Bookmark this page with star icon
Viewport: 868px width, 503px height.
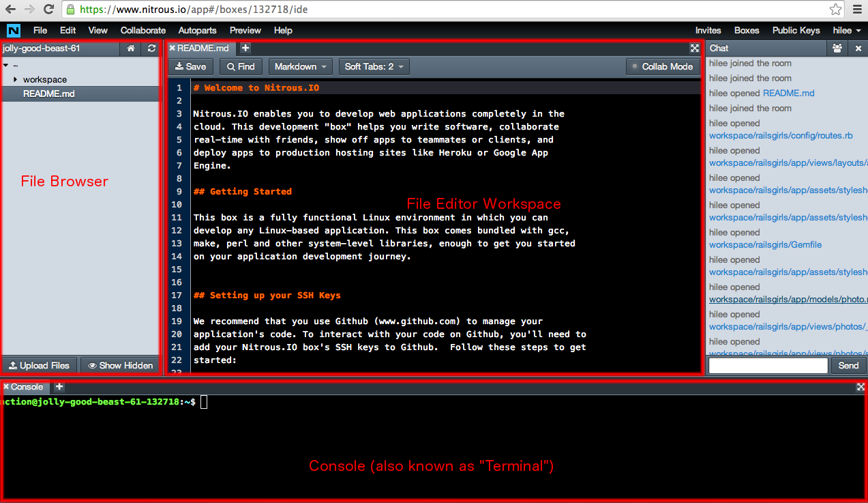[x=835, y=10]
